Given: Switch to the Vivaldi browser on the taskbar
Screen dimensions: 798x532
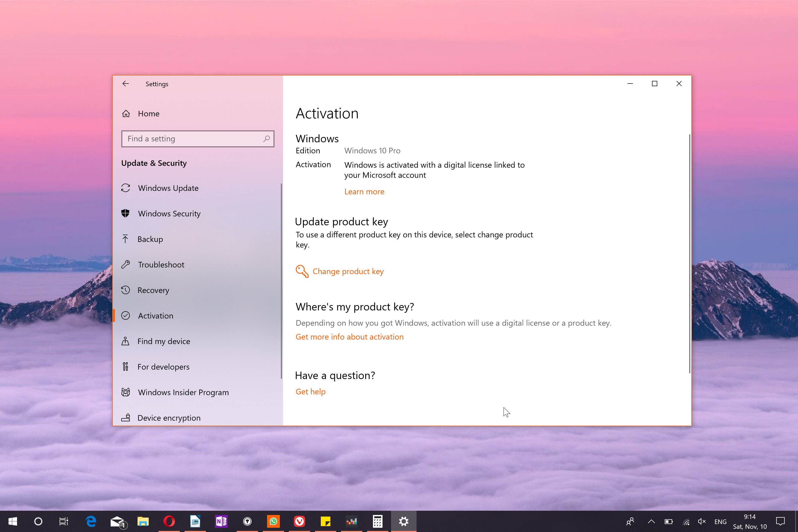Looking at the screenshot, I should pyautogui.click(x=300, y=521).
